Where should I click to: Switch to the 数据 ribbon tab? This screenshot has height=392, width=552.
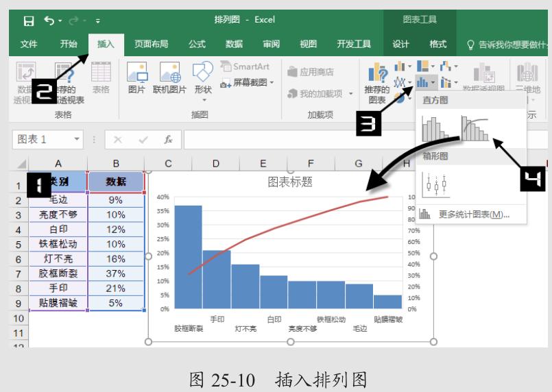pyautogui.click(x=234, y=44)
